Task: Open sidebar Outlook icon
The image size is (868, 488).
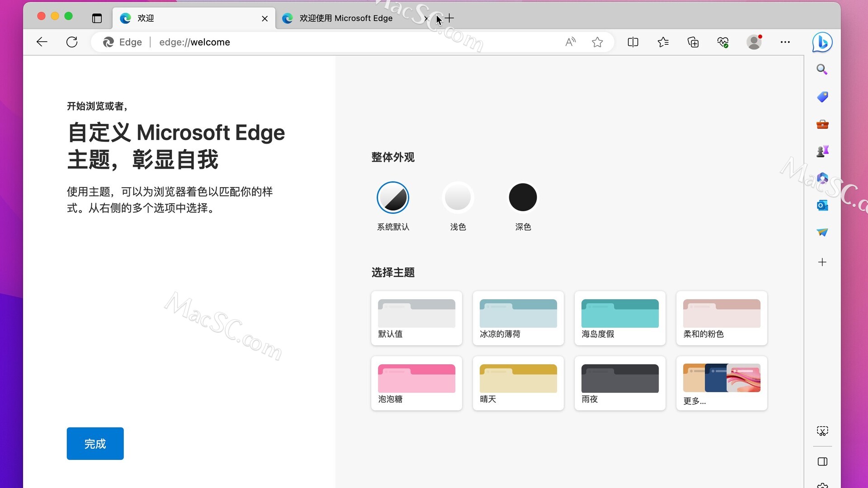Action: pyautogui.click(x=822, y=206)
